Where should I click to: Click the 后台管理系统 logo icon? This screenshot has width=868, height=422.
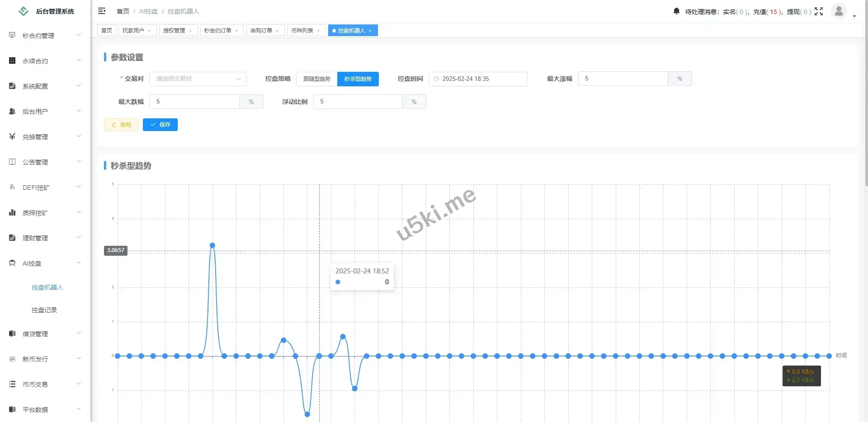(24, 11)
